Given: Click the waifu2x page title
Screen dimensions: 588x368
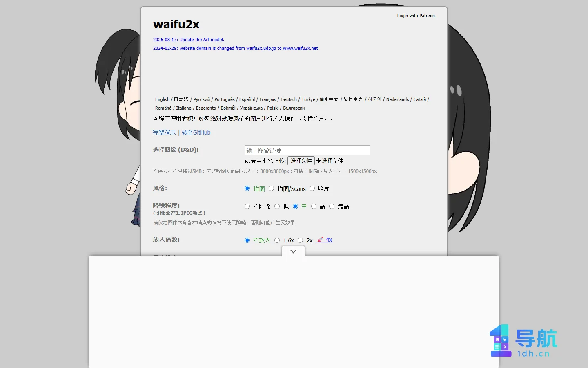Looking at the screenshot, I should (x=176, y=25).
